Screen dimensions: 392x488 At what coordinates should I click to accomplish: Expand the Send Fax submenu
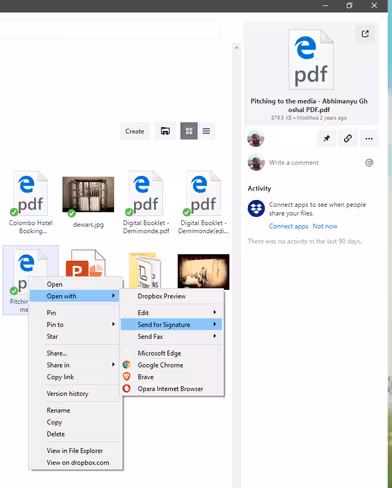click(172, 336)
